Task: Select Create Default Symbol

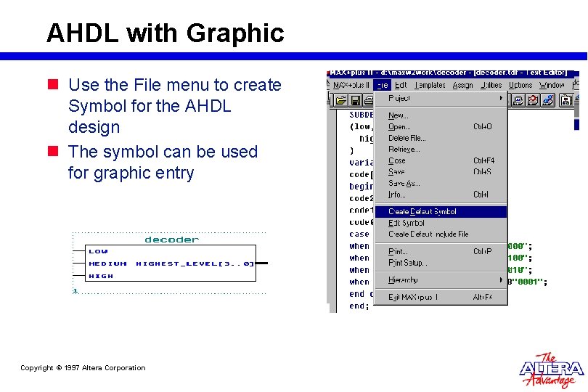Action: point(441,211)
